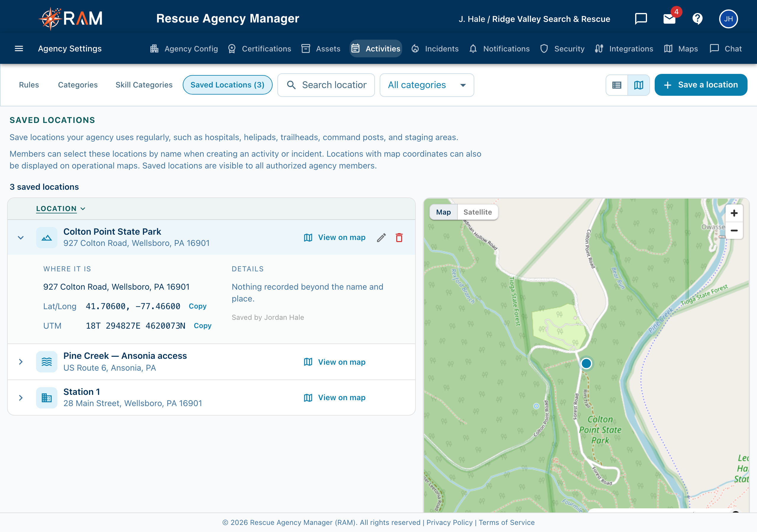The height and width of the screenshot is (532, 757).
Task: Expand the Pine Creek — Ansonia access row
Action: [21, 362]
